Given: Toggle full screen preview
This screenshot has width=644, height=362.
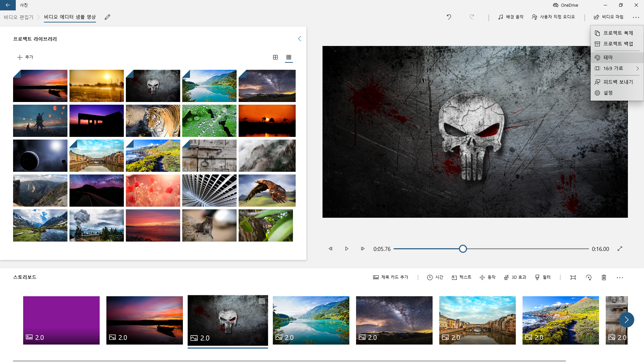Looking at the screenshot, I should [x=620, y=249].
